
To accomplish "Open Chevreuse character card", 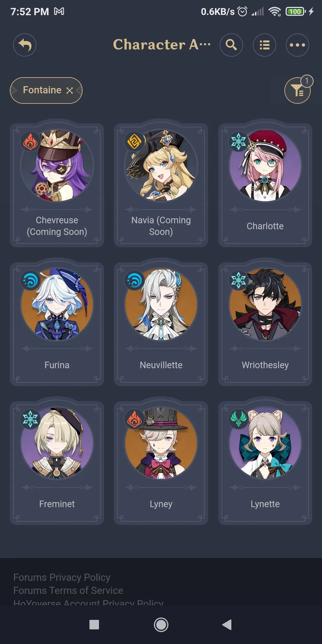I will [57, 185].
